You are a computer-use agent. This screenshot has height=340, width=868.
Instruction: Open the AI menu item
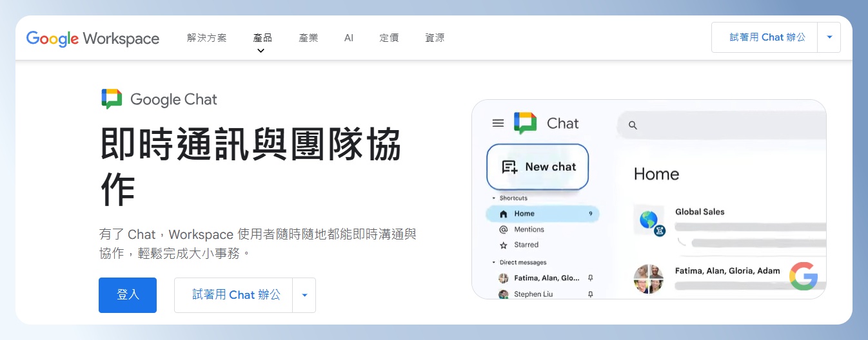tap(349, 38)
